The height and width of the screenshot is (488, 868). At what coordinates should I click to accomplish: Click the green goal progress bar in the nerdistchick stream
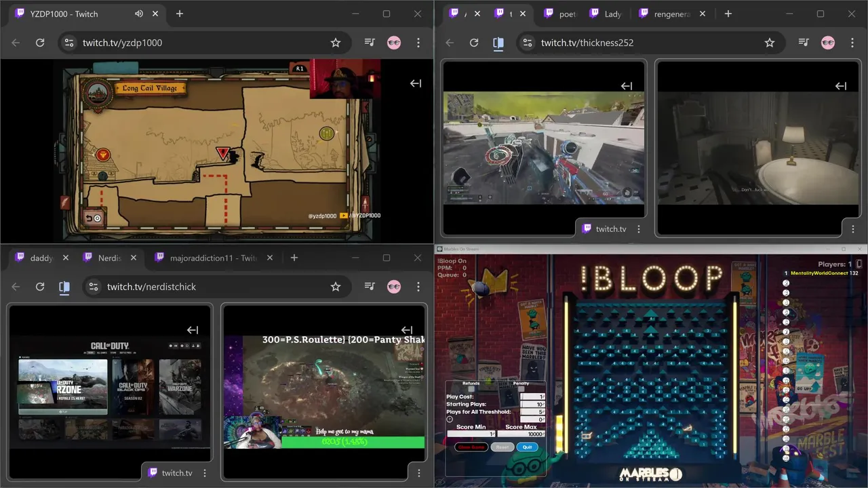[353, 443]
